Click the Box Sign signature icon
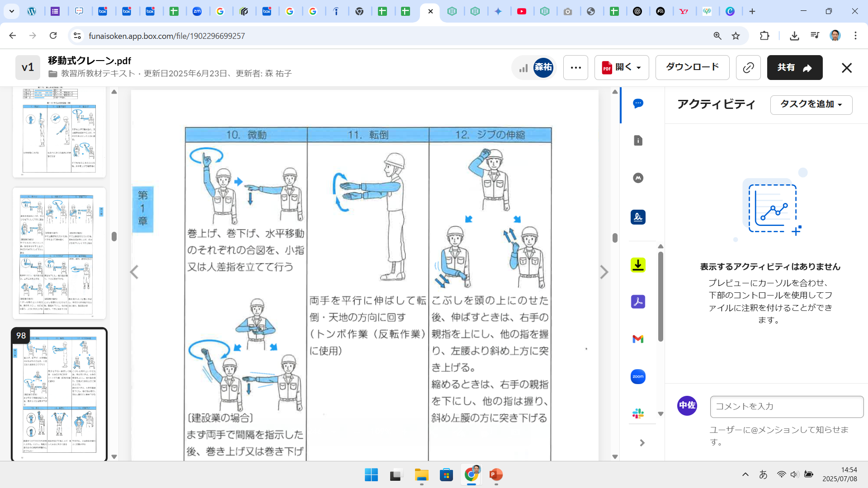Screen dimensions: 868x488 click(638, 217)
